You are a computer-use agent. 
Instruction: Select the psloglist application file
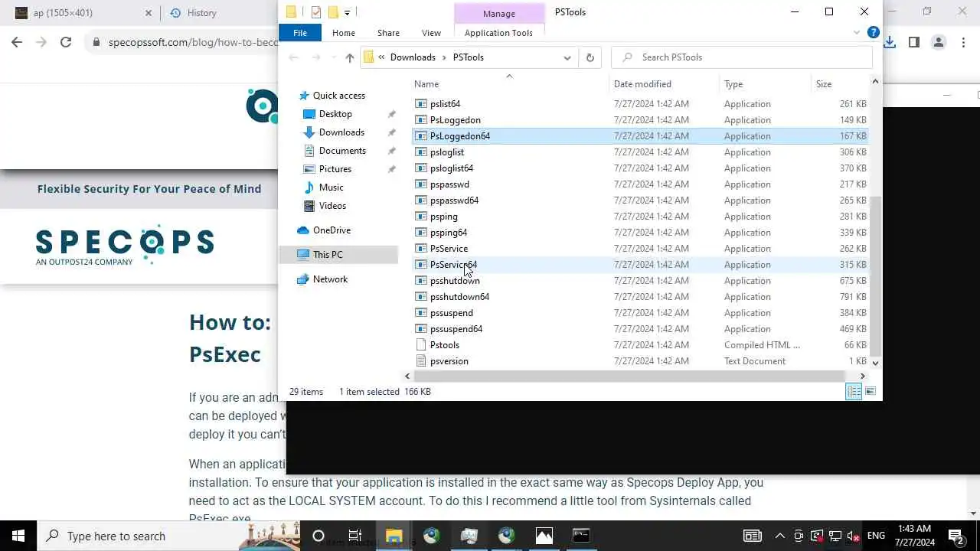447,152
